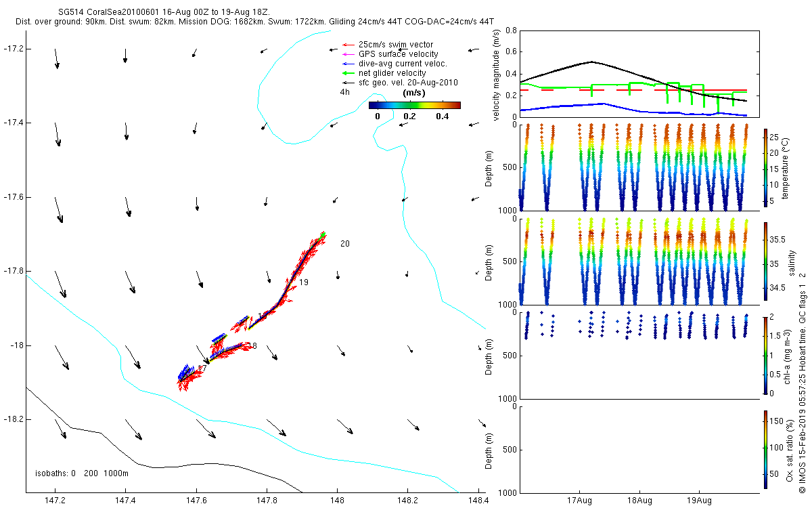Image resolution: width=812 pixels, height=508 pixels.
Task: Select the black sfc geo. vel. legend arrow
Action: pos(348,83)
